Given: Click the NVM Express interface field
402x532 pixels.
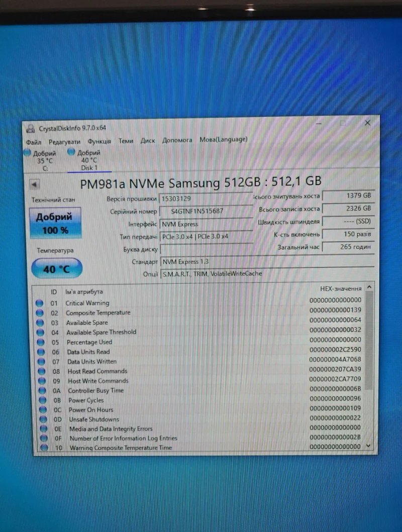Looking at the screenshot, I should 206,224.
